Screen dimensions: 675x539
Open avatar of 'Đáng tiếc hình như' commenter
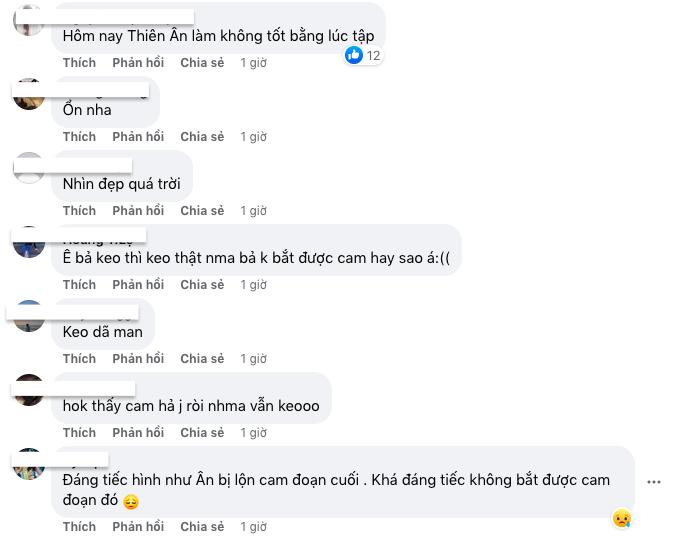tap(29, 464)
